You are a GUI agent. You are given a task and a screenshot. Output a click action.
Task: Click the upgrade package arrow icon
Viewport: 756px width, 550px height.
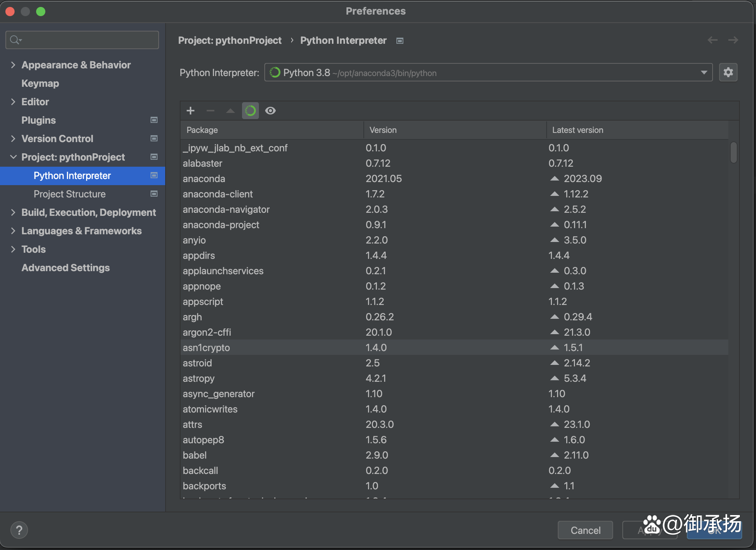click(230, 111)
